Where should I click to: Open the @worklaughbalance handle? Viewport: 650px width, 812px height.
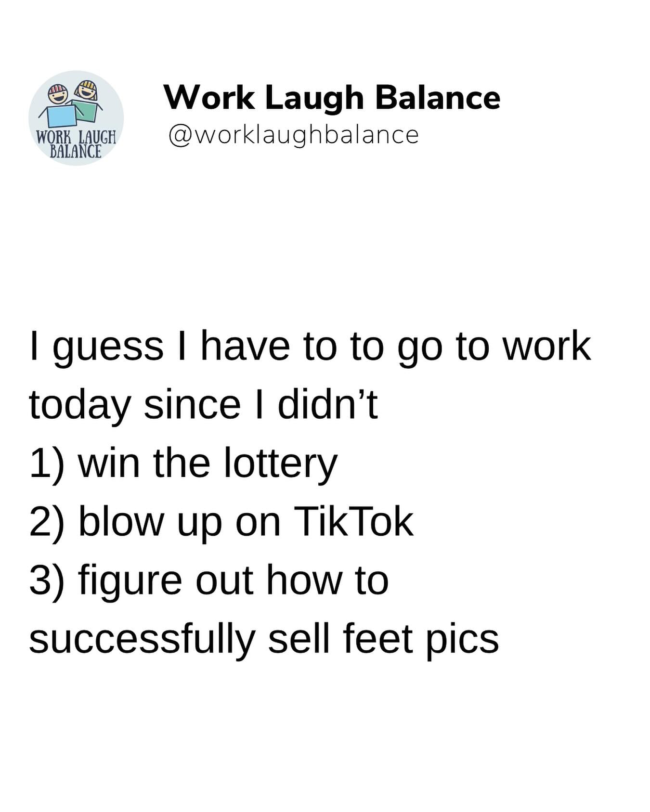pos(293,135)
